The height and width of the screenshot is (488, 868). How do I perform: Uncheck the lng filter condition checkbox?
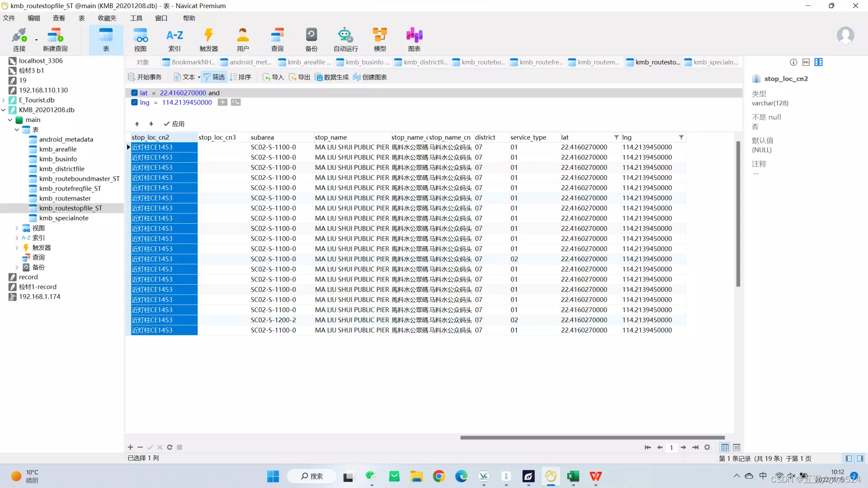click(134, 103)
